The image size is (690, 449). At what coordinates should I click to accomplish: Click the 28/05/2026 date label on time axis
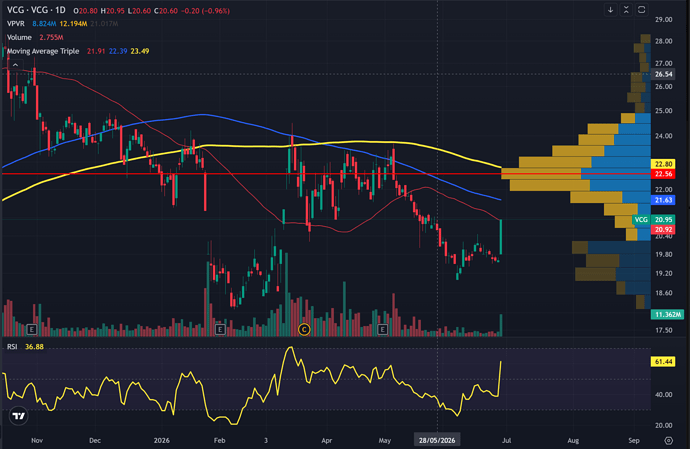[x=437, y=440]
